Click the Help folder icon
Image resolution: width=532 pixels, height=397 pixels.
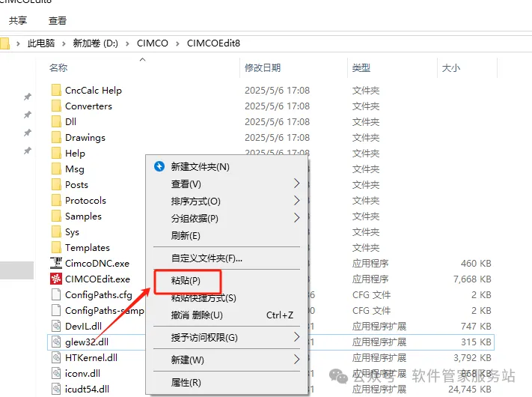pyautogui.click(x=56, y=153)
